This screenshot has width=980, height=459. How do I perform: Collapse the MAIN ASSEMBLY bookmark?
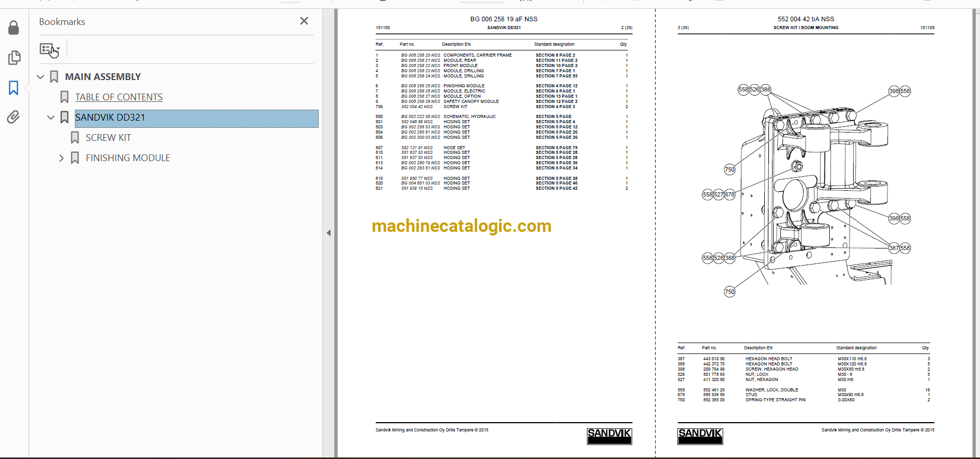click(x=41, y=77)
